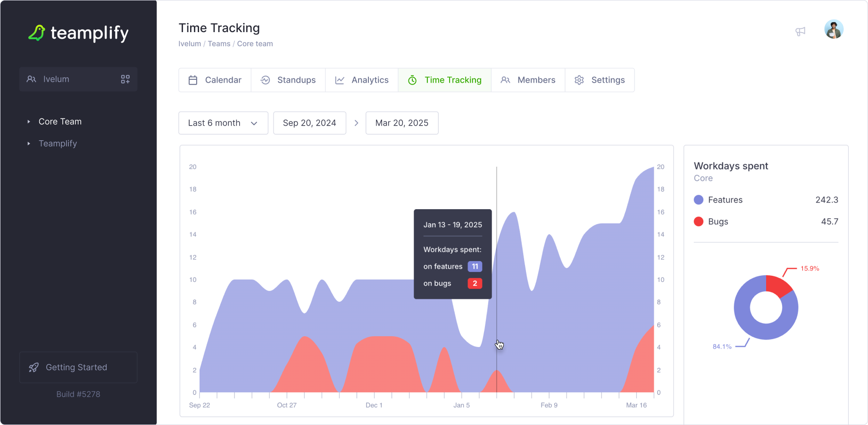868x425 pixels.
Task: Click the add workspace grid icon
Action: pyautogui.click(x=125, y=79)
